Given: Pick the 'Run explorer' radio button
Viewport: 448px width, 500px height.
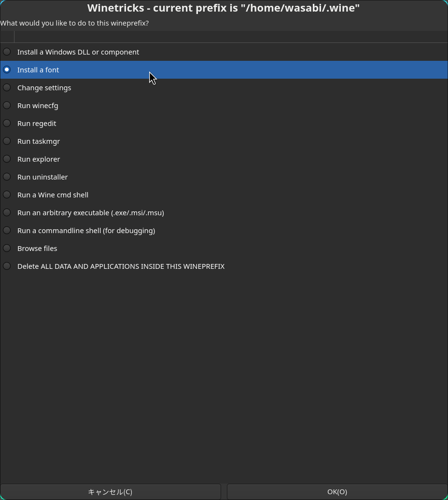Looking at the screenshot, I should (x=7, y=159).
